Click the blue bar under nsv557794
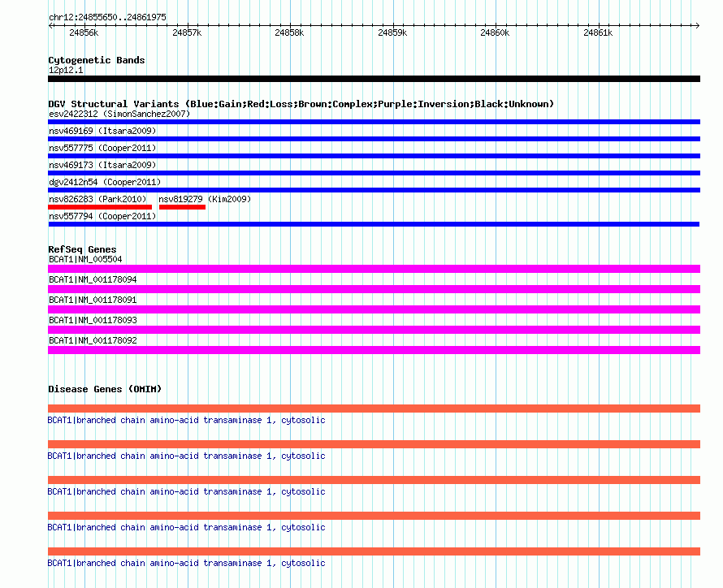Image resolution: width=723 pixels, height=588 pixels. tap(374, 224)
